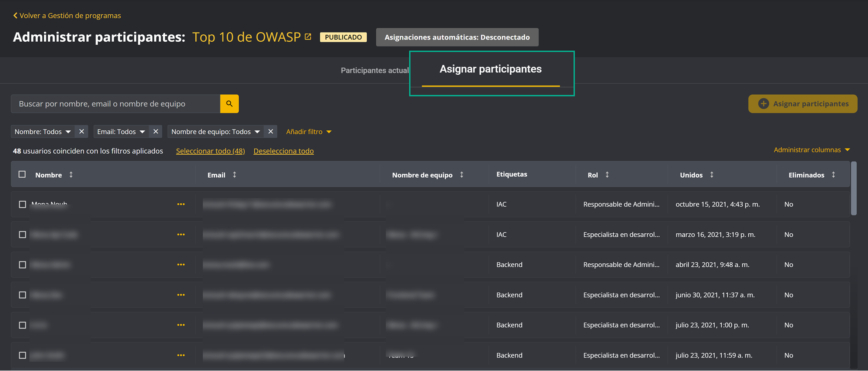
Task: Open three-dot menu for the julio 23, 1:00 p. m. row
Action: point(181,325)
